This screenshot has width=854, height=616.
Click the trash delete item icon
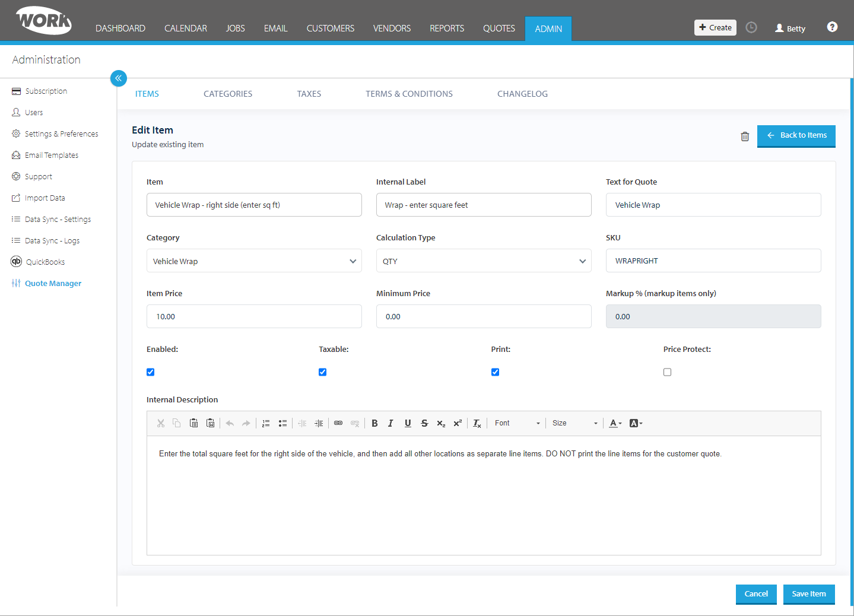[x=745, y=136]
